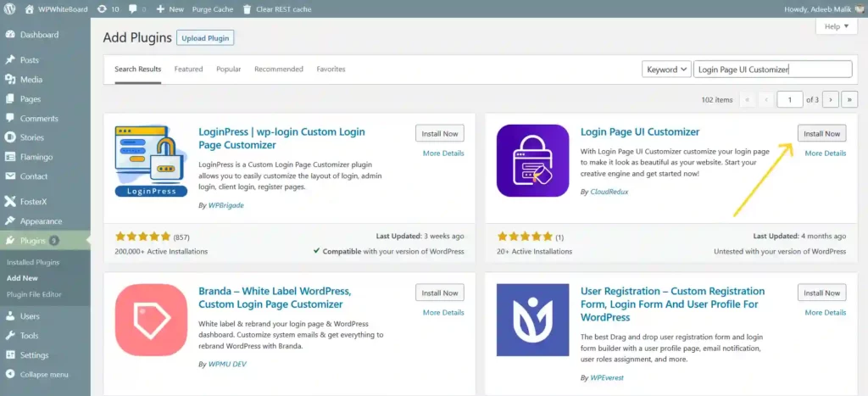Click the Collapse menu arrow icon
Screen dimensions: 868x396
pyautogui.click(x=9, y=375)
